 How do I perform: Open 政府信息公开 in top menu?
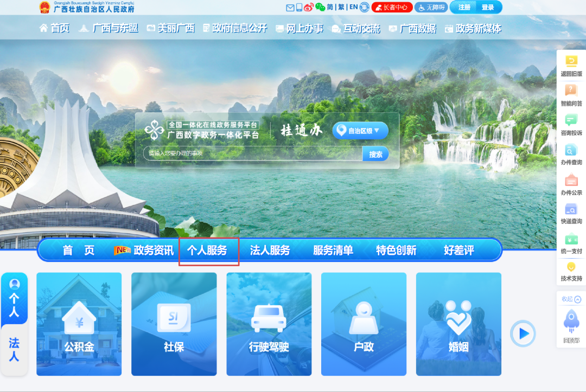[x=235, y=28]
